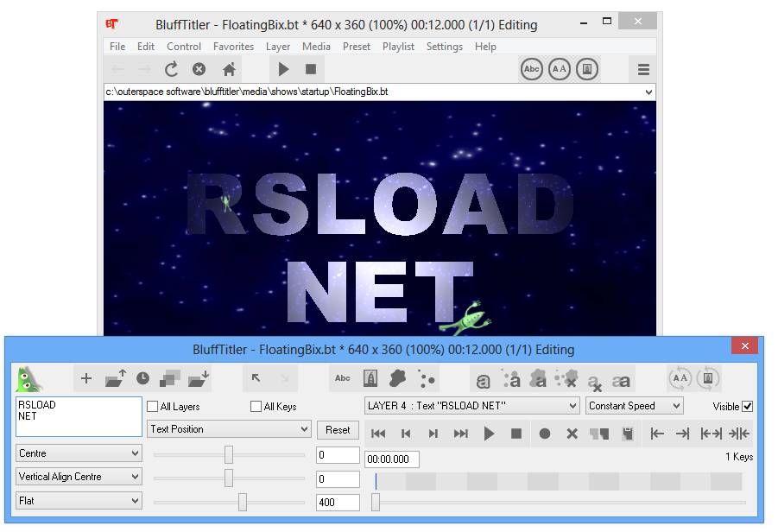Click the X delete key button
Image resolution: width=778 pixels, height=532 pixels.
572,434
